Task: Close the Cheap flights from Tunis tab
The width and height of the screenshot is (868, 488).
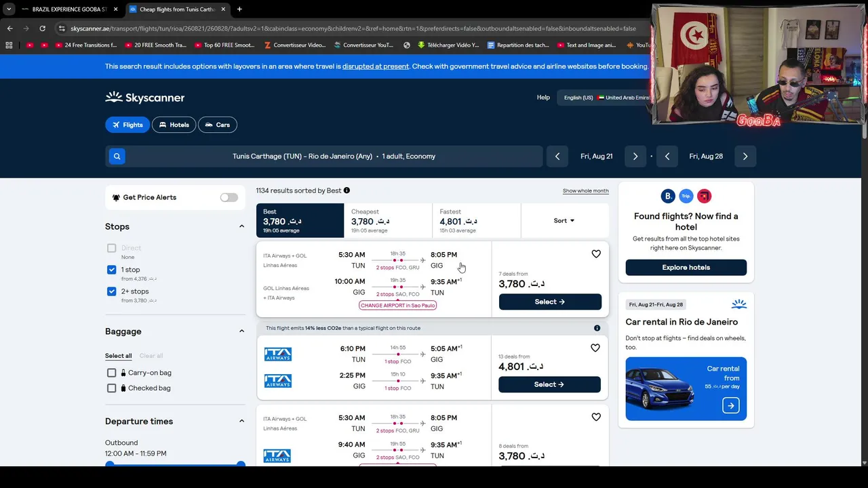Action: 223,9
